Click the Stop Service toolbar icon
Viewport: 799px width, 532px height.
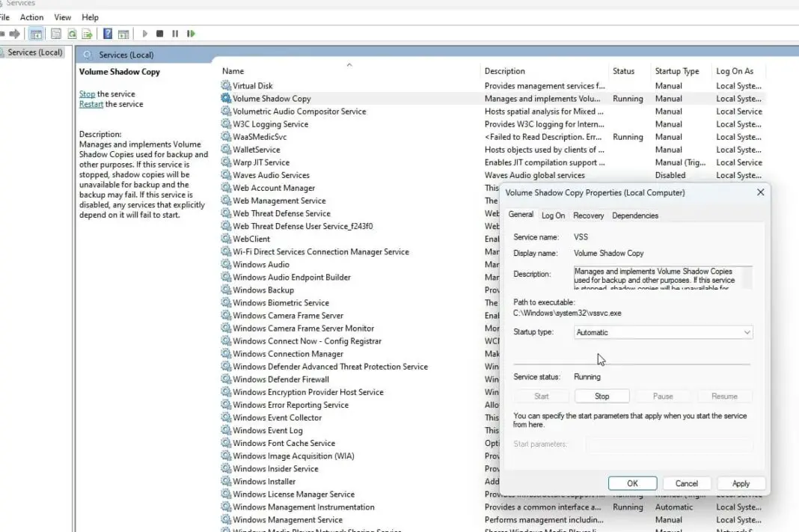click(159, 33)
